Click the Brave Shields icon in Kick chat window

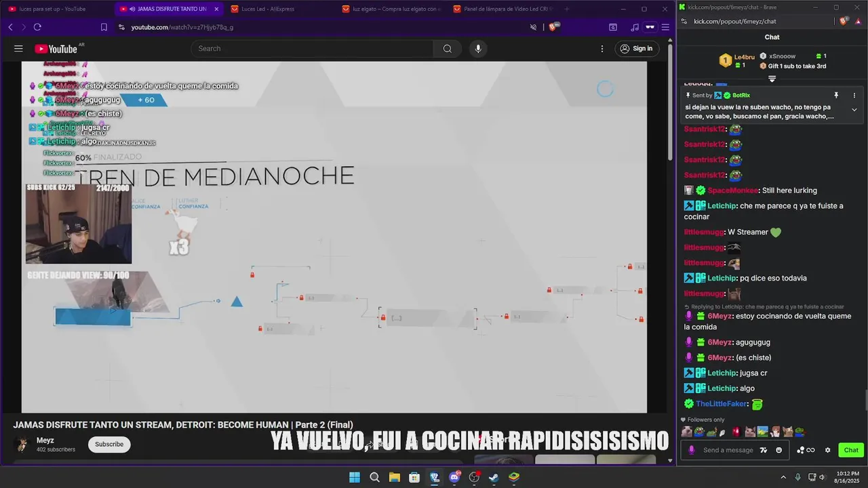(x=844, y=21)
